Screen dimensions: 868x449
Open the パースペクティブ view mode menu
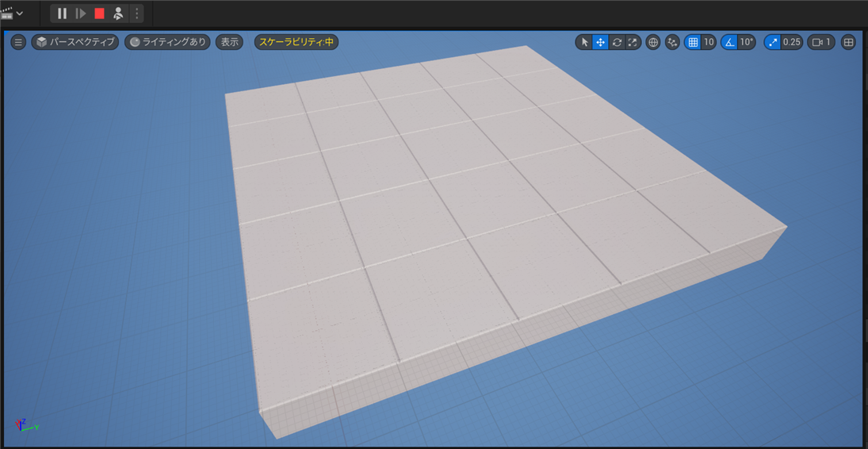[75, 42]
